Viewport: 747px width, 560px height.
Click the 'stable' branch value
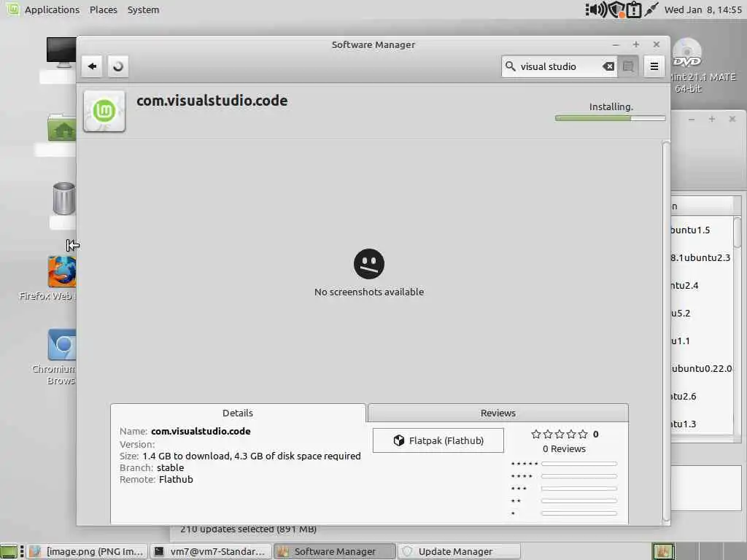[x=170, y=467]
